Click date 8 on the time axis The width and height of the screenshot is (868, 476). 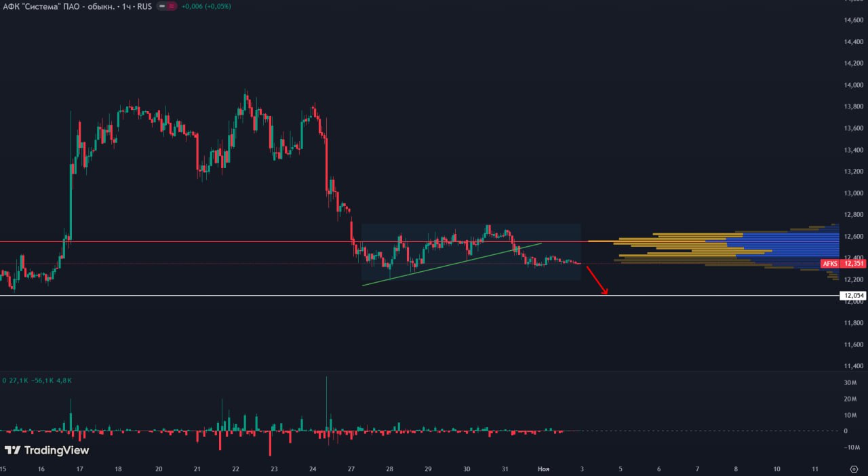click(736, 469)
